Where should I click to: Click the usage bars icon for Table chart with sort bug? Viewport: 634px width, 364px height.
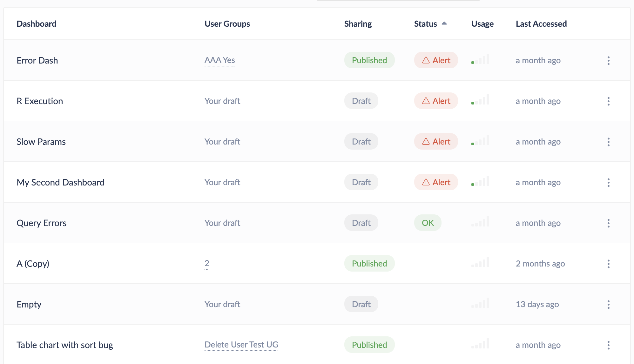[x=480, y=344]
